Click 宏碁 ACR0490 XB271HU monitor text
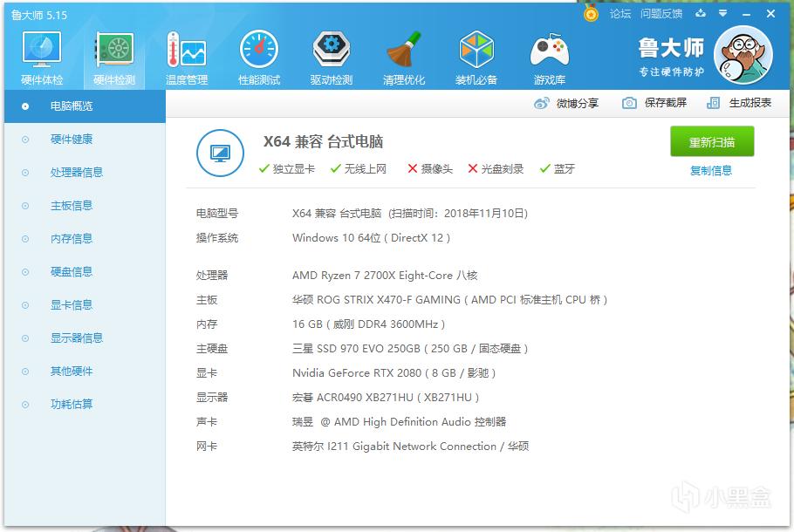Screen dimensions: 794x532 (x=353, y=398)
